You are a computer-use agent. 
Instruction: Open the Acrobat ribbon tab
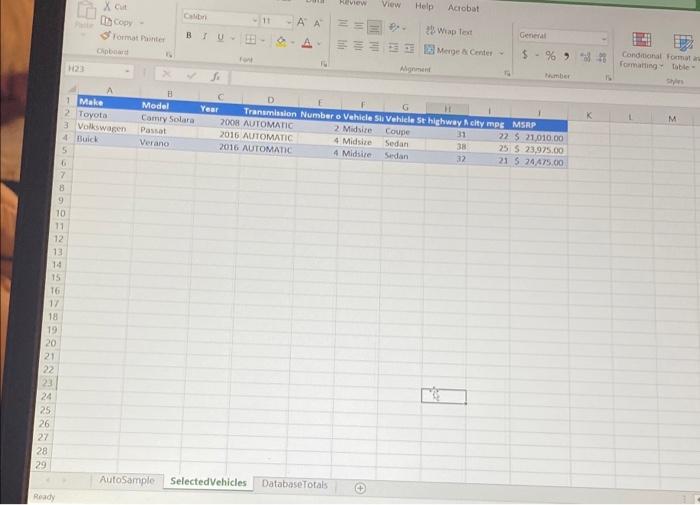tap(463, 8)
